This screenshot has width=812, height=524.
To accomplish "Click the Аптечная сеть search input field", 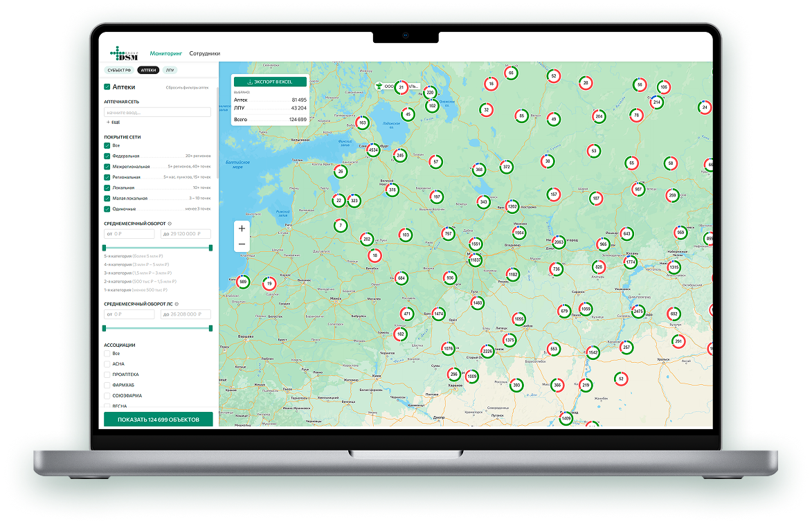I will point(157,112).
